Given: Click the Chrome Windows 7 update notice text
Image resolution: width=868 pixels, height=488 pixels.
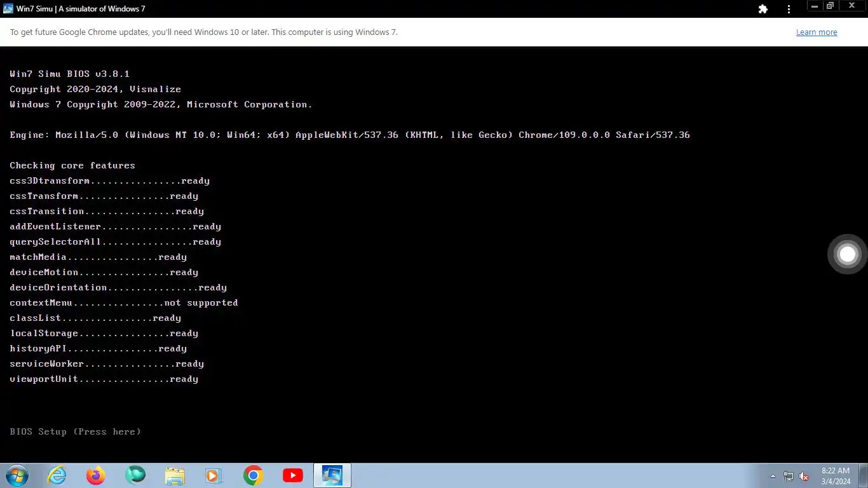Looking at the screenshot, I should pos(204,32).
